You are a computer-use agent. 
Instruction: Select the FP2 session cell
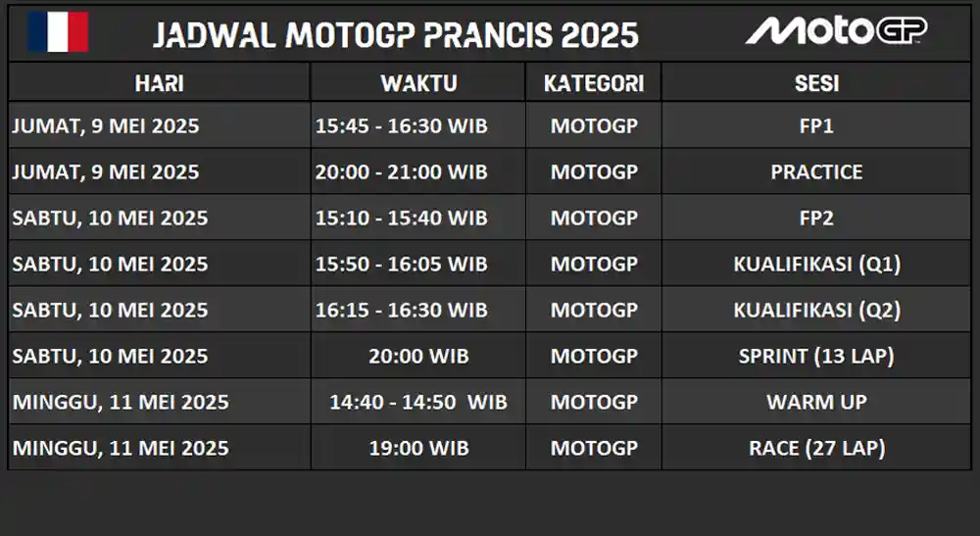pyautogui.click(x=816, y=218)
